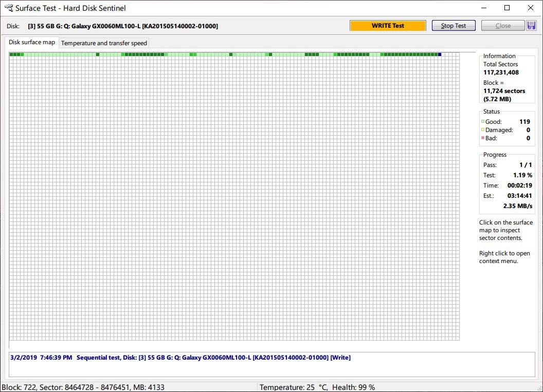Click the (5.72 MB) block size text
This screenshot has width=543, height=392.
[497, 99]
